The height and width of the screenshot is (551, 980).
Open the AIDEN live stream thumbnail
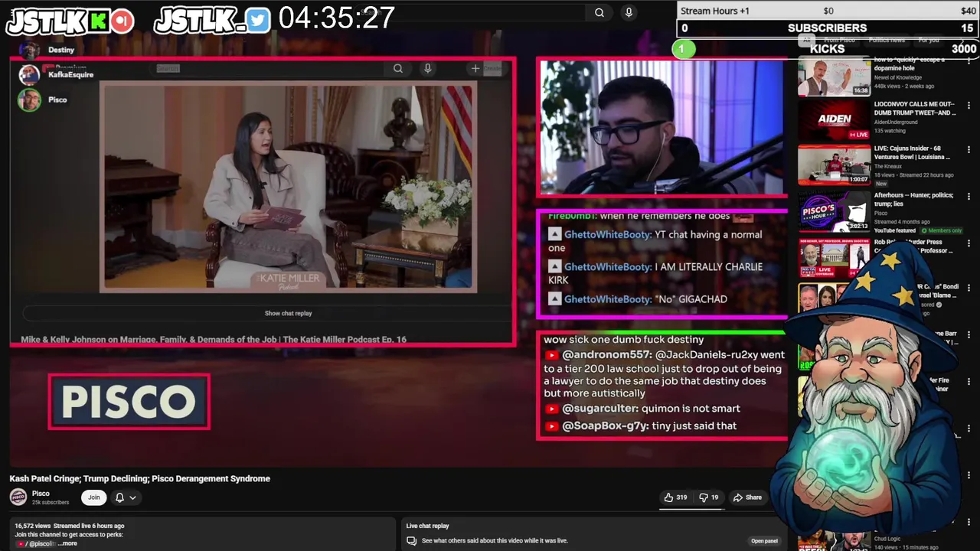834,120
